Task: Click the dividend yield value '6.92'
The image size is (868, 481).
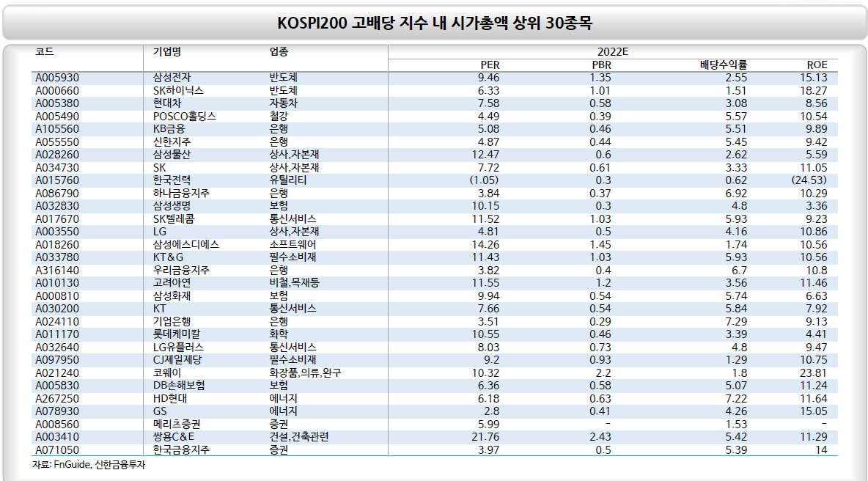Action: point(736,193)
